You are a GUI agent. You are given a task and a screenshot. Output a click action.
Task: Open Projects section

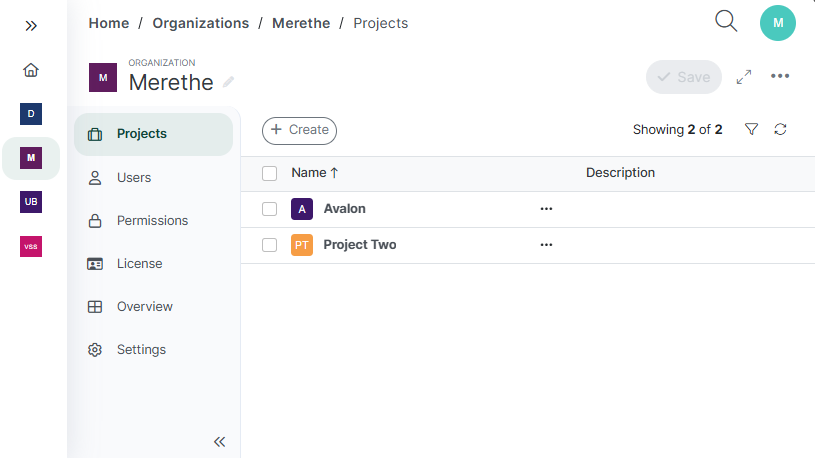(153, 134)
